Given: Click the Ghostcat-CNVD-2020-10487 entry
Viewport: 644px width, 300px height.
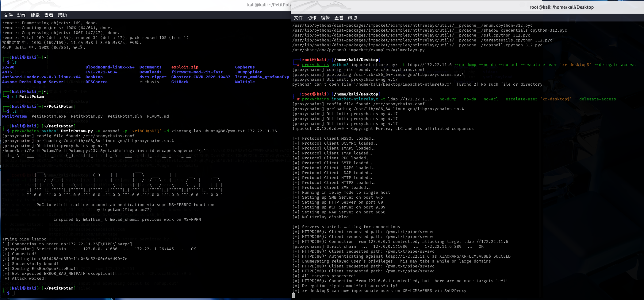Looking at the screenshot, I should 201,77.
